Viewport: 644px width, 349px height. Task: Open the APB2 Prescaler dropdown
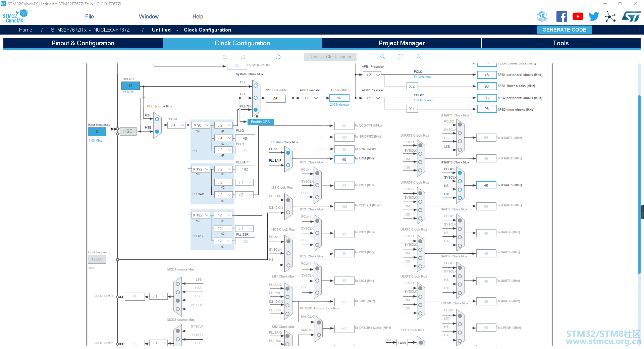point(372,98)
